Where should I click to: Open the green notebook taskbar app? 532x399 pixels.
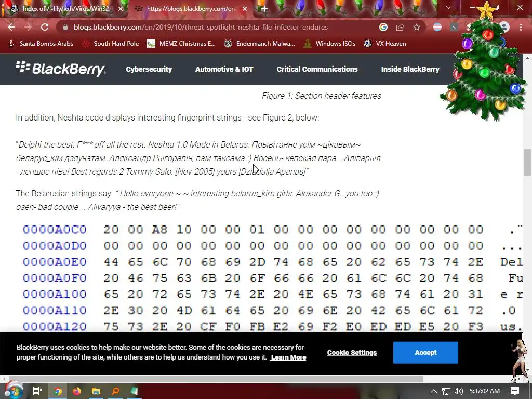tap(135, 391)
